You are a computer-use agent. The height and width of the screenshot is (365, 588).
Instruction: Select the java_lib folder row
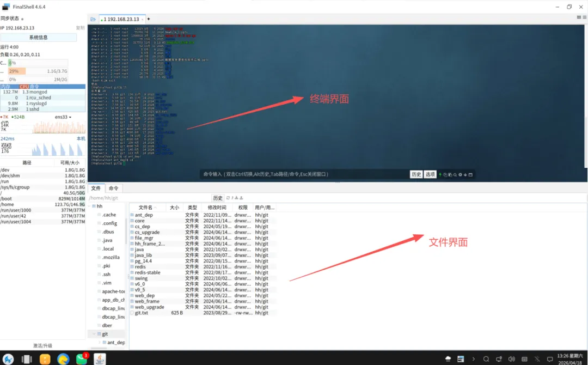[x=203, y=255]
